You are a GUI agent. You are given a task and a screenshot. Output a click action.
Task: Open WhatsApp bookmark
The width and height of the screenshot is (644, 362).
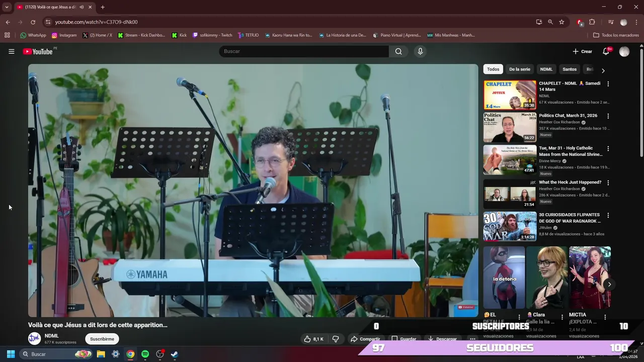33,35
